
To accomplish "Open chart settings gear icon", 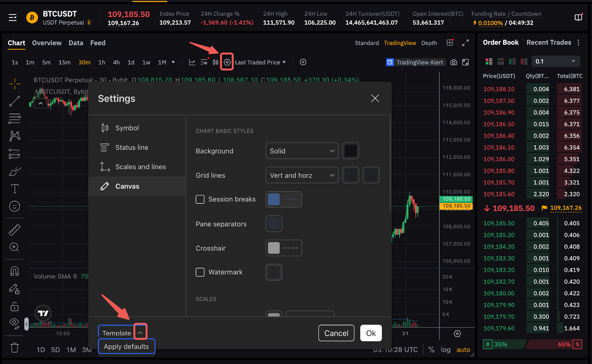I will click(227, 62).
